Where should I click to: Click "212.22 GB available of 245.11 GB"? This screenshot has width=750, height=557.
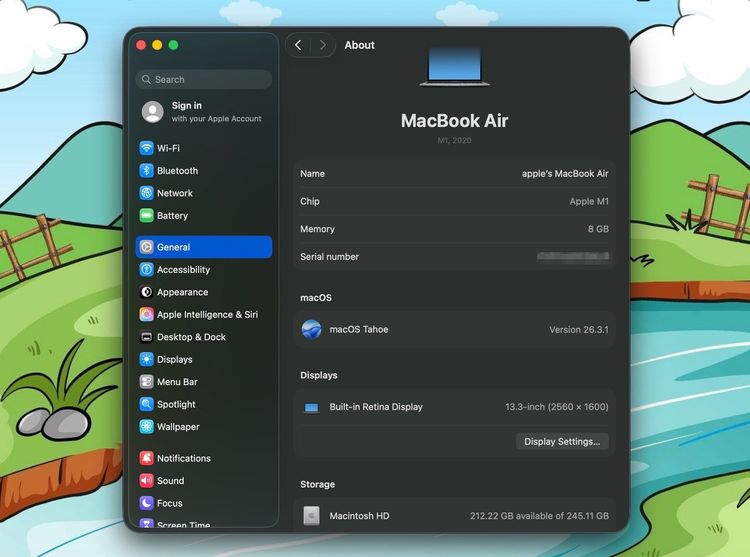[x=539, y=516]
